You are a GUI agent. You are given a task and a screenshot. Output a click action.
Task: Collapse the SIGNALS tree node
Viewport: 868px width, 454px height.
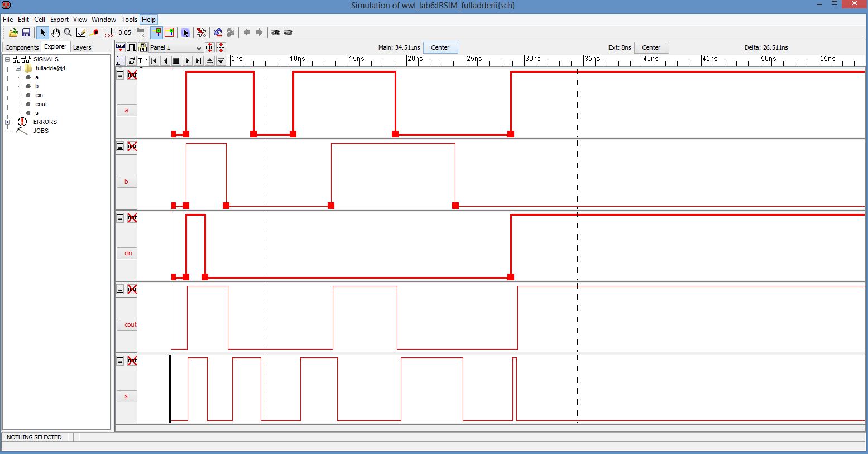[x=8, y=59]
